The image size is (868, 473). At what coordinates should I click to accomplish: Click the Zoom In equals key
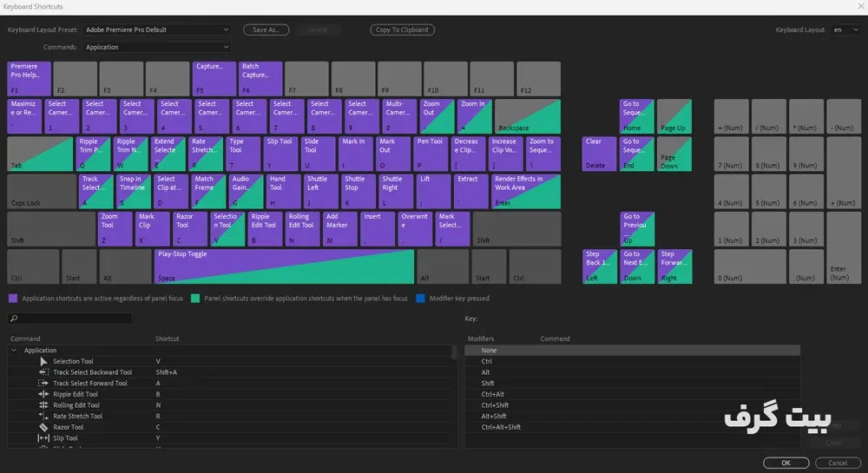point(475,116)
